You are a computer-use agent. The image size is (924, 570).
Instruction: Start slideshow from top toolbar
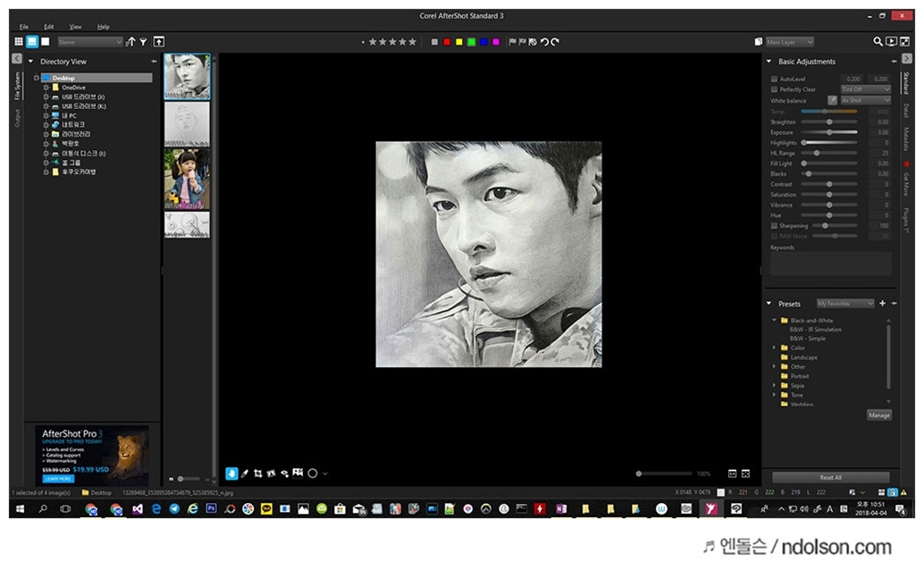(891, 41)
